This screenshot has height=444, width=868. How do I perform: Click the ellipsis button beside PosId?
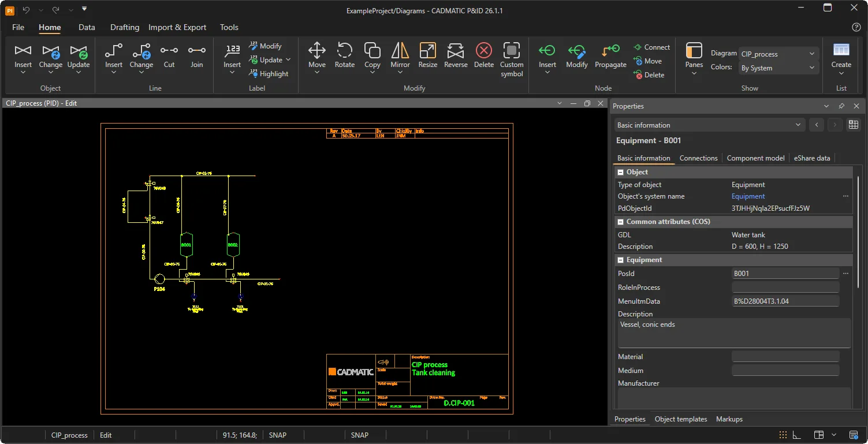[845, 273]
